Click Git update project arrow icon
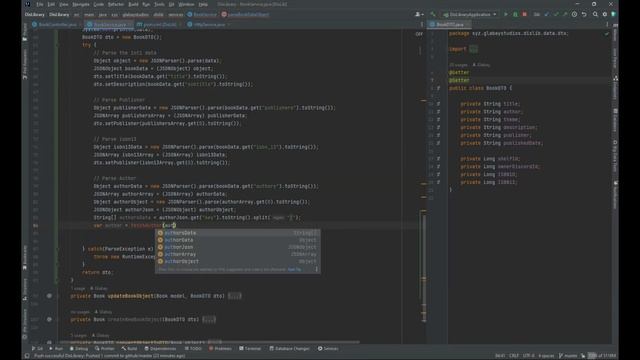 coord(547,14)
